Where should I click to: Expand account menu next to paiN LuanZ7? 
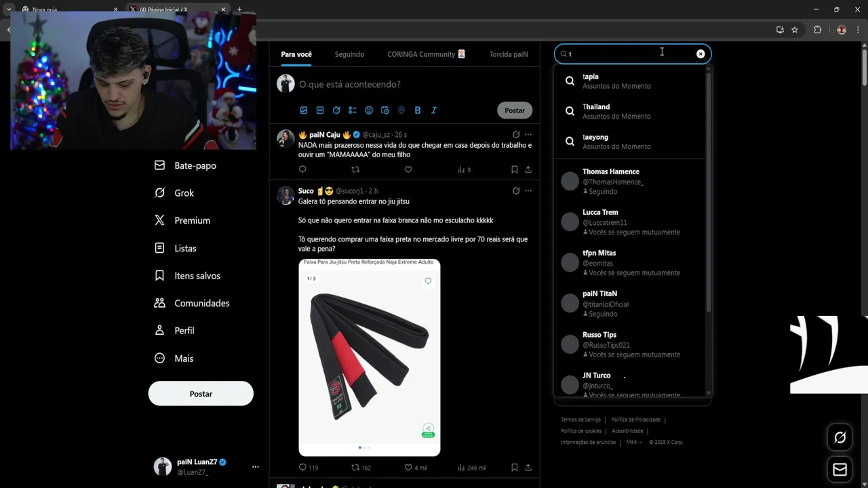coord(256,467)
